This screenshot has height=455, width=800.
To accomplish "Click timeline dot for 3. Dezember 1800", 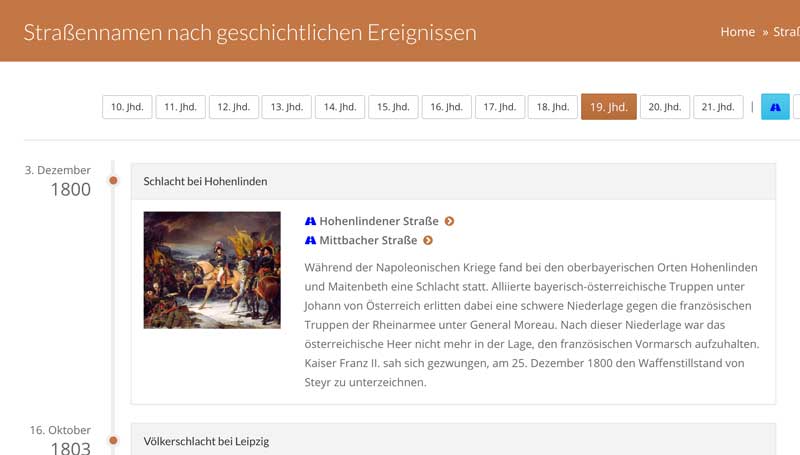I will (x=113, y=181).
